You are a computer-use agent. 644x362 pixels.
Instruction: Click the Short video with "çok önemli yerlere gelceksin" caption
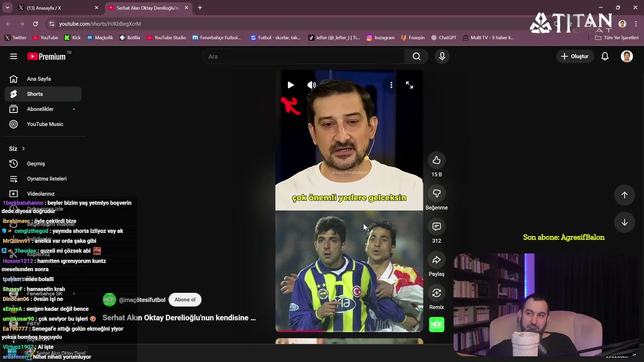349,201
